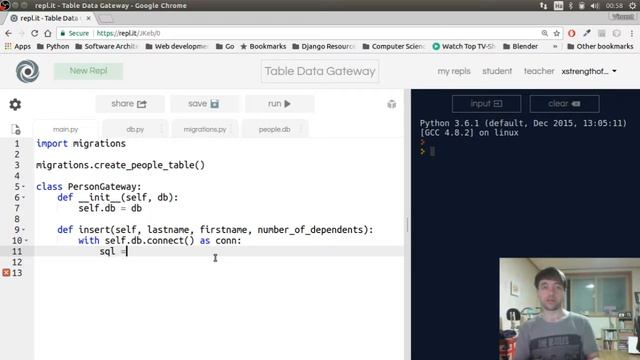This screenshot has height=360, width=640.
Task: Go to teacher link
Action: click(539, 71)
